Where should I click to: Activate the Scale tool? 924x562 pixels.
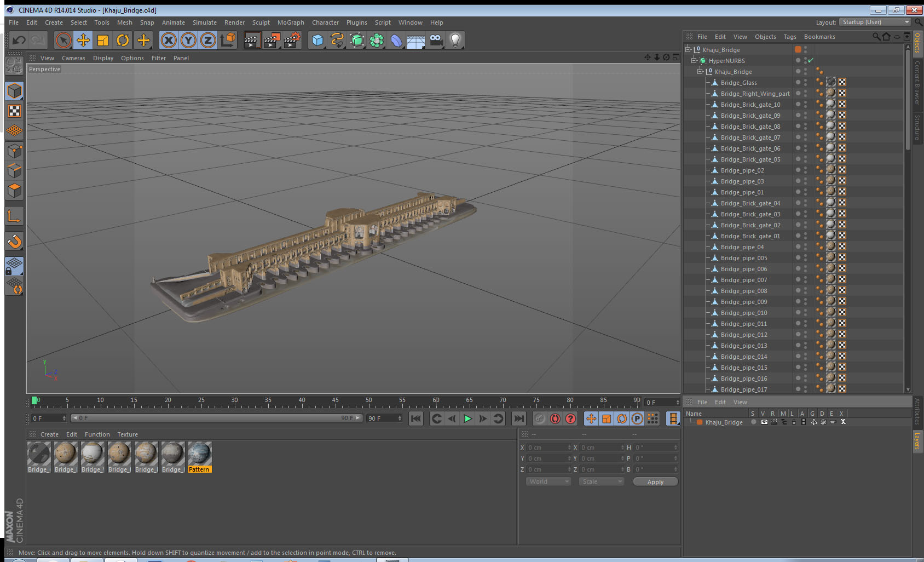pyautogui.click(x=103, y=40)
